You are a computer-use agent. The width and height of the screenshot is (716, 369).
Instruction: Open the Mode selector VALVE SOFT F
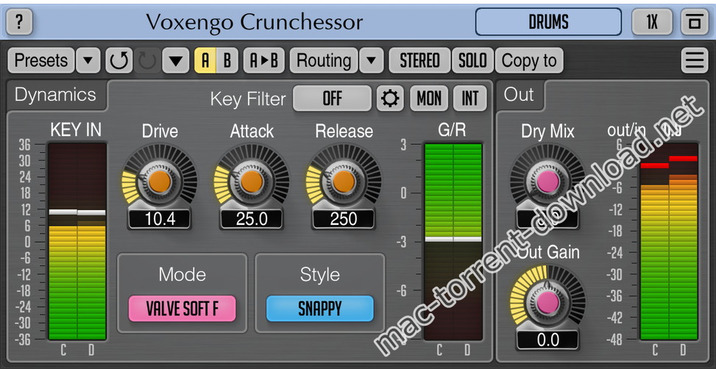tap(182, 309)
